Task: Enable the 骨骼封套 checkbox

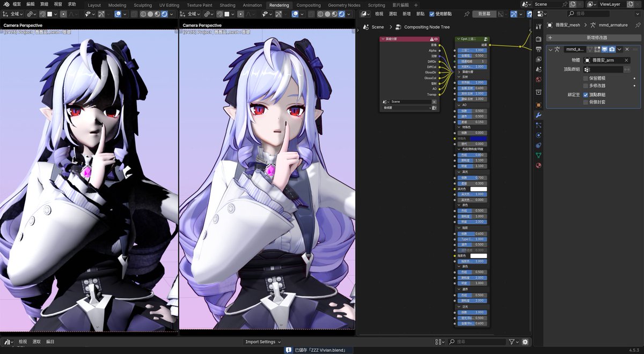Action: point(586,102)
